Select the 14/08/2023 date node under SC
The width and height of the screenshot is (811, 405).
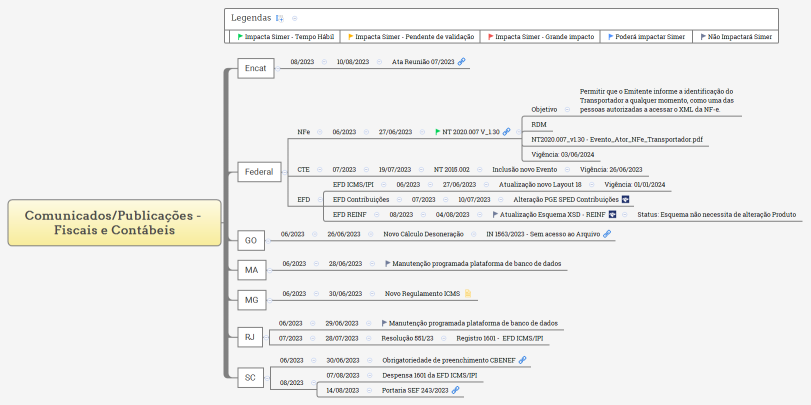342,390
